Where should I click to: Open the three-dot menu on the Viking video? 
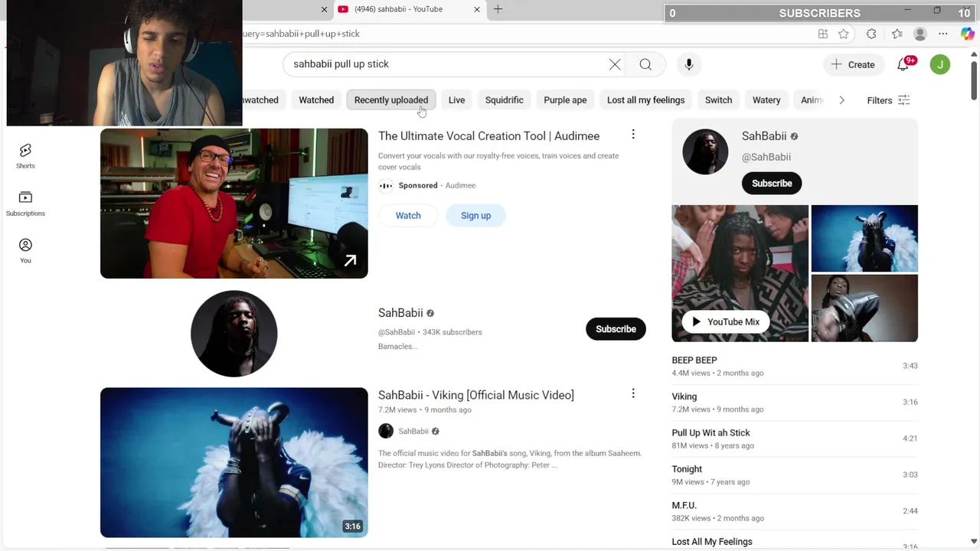coord(633,393)
